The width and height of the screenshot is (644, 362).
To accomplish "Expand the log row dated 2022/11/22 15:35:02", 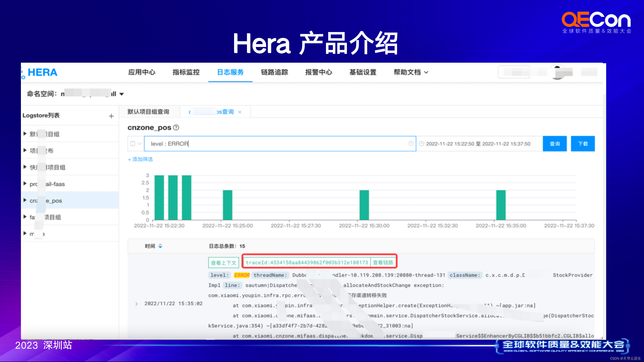I will pyautogui.click(x=137, y=304).
